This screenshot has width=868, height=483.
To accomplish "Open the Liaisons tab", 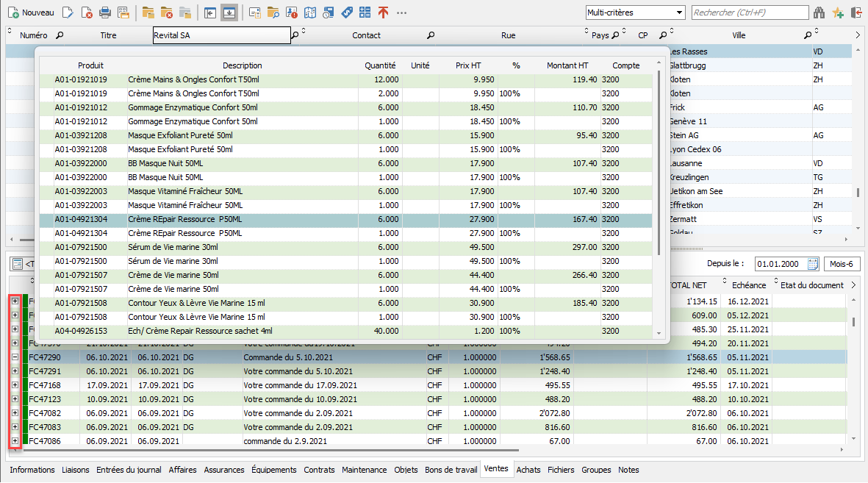I will (75, 470).
